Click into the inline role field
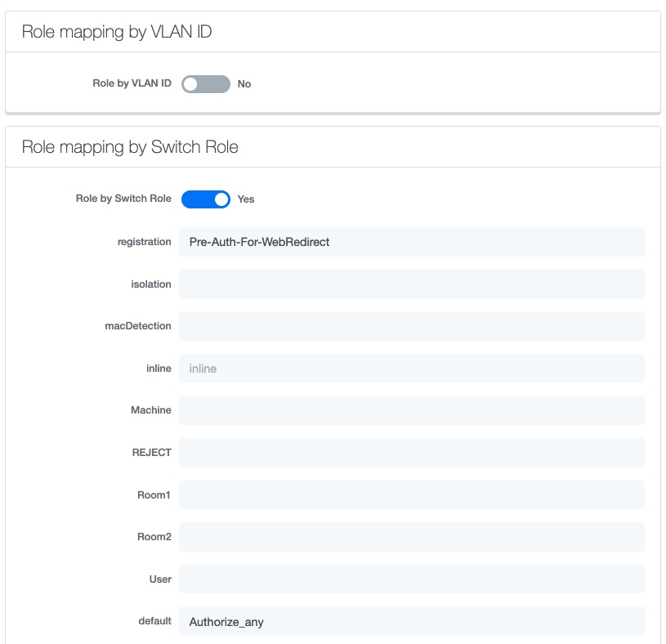 (x=411, y=369)
